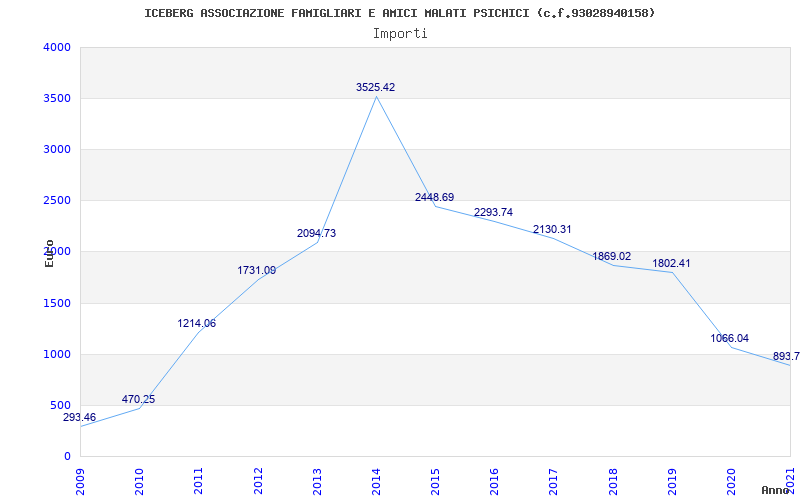Viewport: 800px width, 500px height.
Task: Select the 2020 x-axis label
Action: [731, 481]
